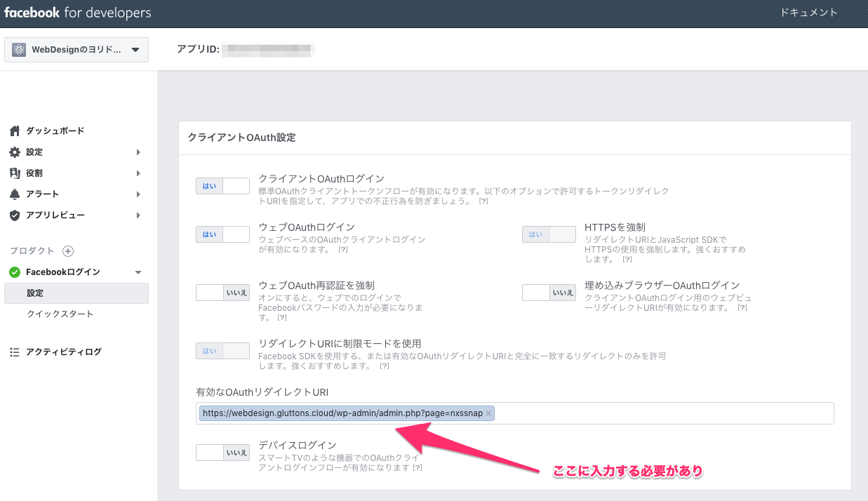
Task: Open the WebDesignのヨリド app selector dropdown
Action: (x=76, y=50)
